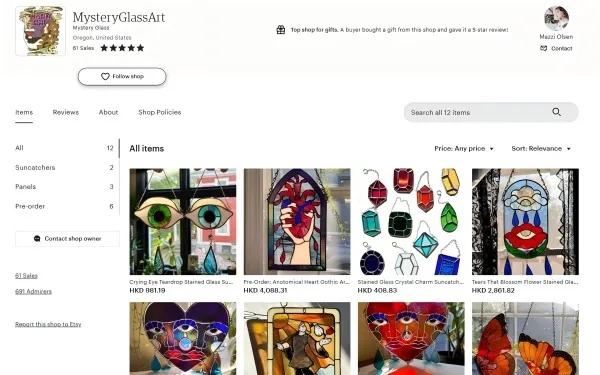Go to the About tab
Screen dimensions: 600x375
click(x=108, y=112)
